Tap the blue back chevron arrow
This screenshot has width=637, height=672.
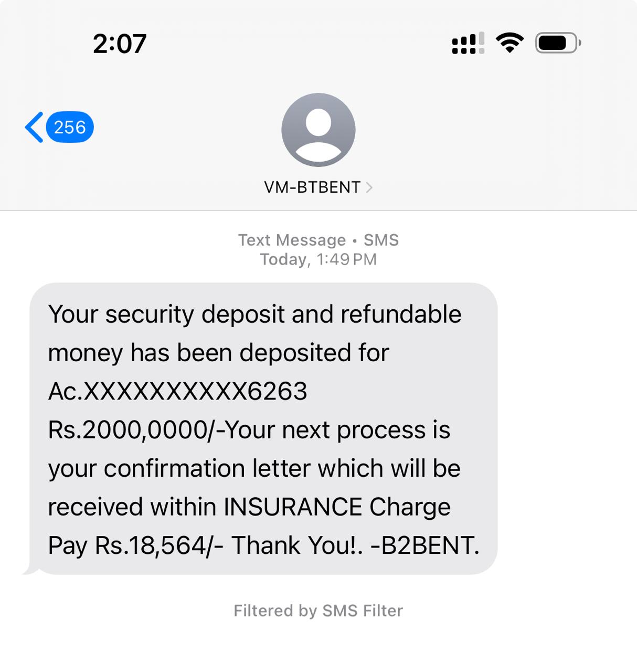(x=35, y=127)
